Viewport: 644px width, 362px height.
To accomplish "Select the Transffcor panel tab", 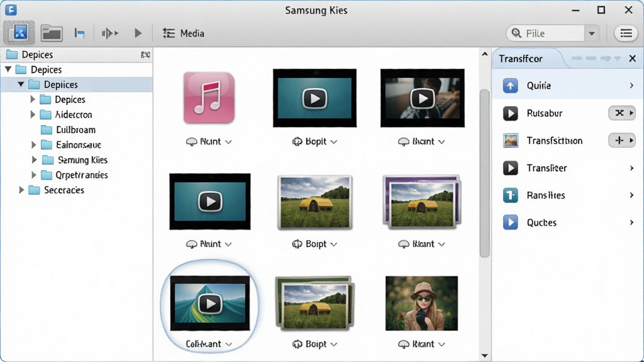I will [x=521, y=58].
